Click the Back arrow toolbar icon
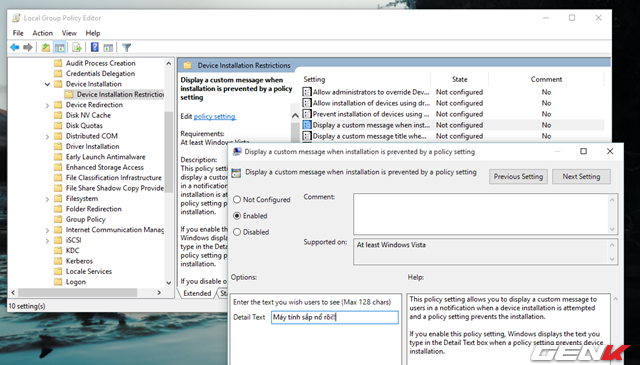Image resolution: width=640 pixels, height=365 pixels. (x=15, y=48)
